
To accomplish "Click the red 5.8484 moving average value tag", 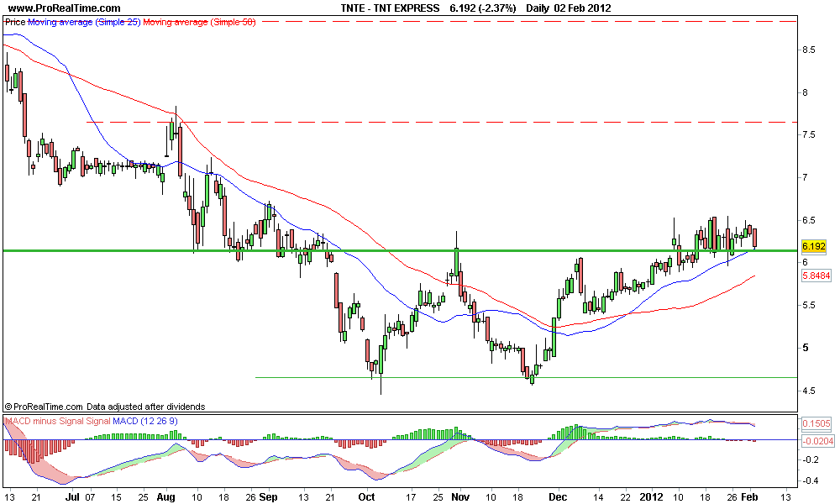I will click(816, 276).
